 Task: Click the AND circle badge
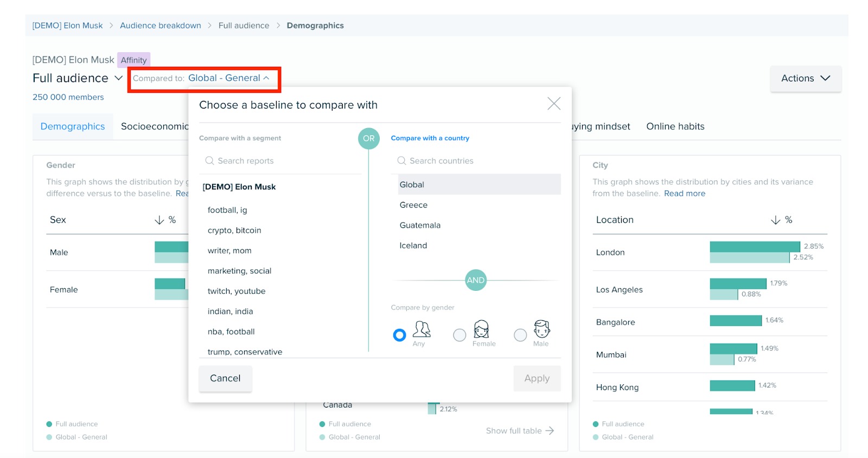[x=476, y=280]
